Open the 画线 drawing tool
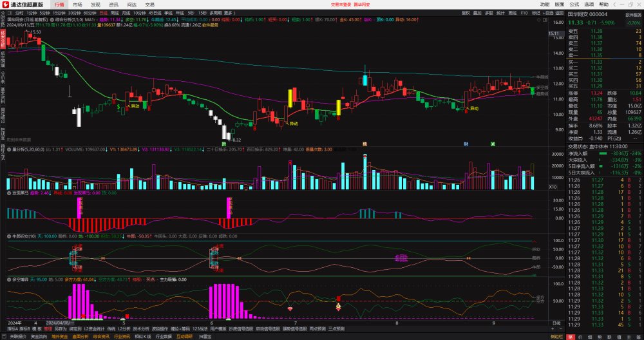 point(513,13)
